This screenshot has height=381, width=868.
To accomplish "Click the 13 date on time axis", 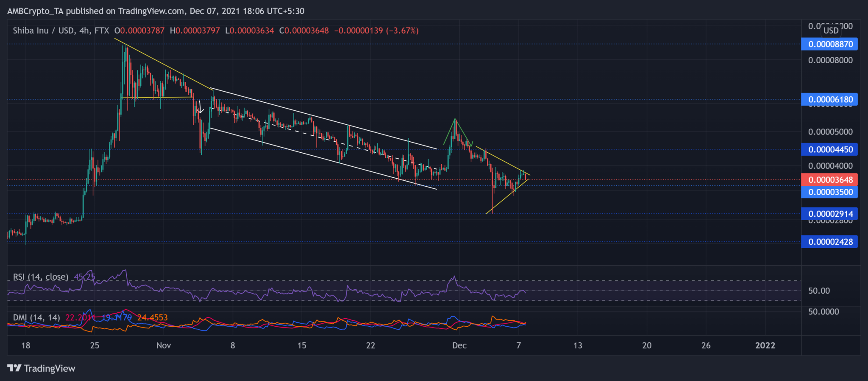I will pyautogui.click(x=578, y=345).
